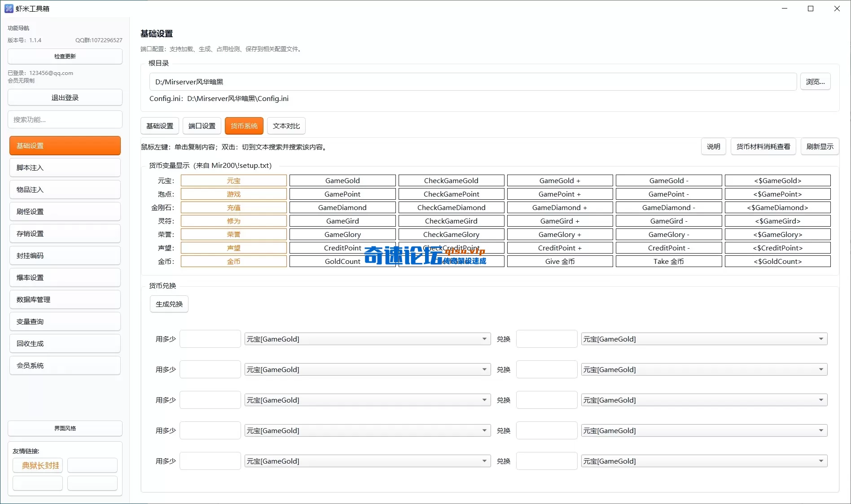Open the 文本对比 tab

[286, 126]
